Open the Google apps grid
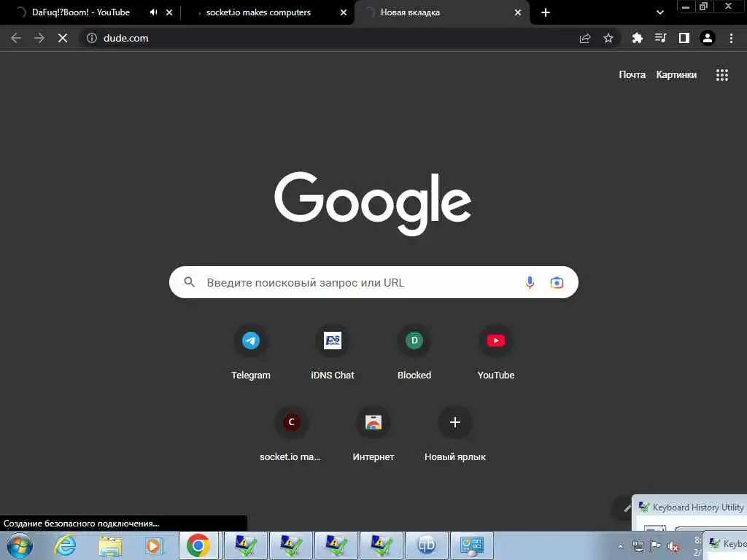 pyautogui.click(x=721, y=75)
